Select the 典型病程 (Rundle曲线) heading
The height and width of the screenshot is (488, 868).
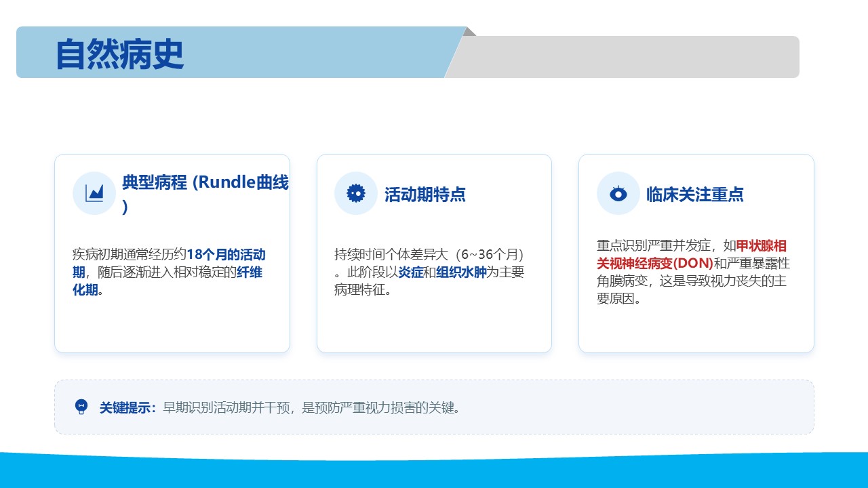[204, 183]
